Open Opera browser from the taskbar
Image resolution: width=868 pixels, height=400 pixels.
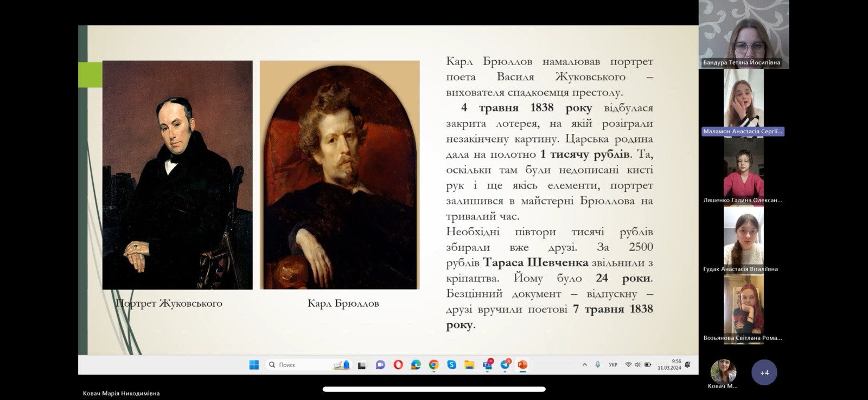(x=398, y=365)
